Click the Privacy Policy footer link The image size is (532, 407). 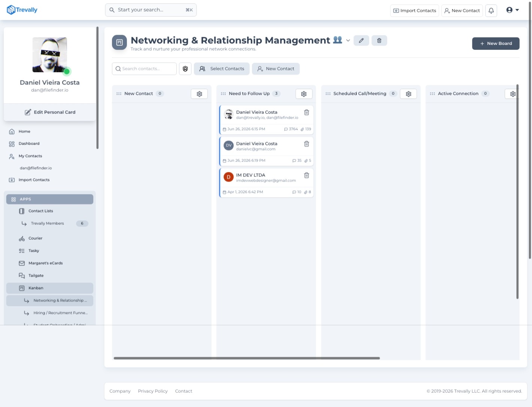click(153, 391)
